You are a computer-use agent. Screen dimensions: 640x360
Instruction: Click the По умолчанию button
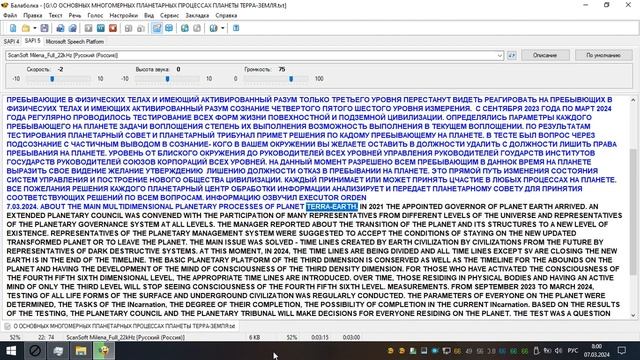(x=603, y=55)
